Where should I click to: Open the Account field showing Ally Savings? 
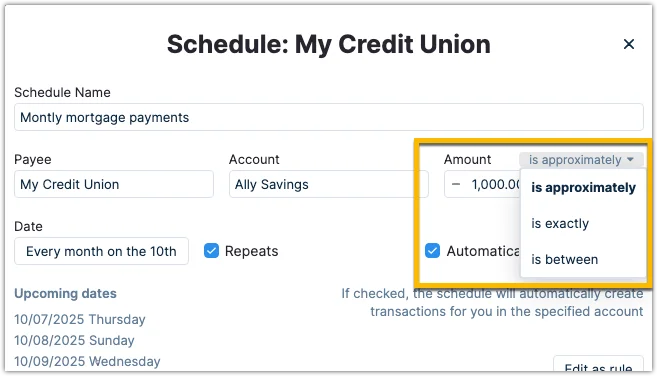coord(328,184)
